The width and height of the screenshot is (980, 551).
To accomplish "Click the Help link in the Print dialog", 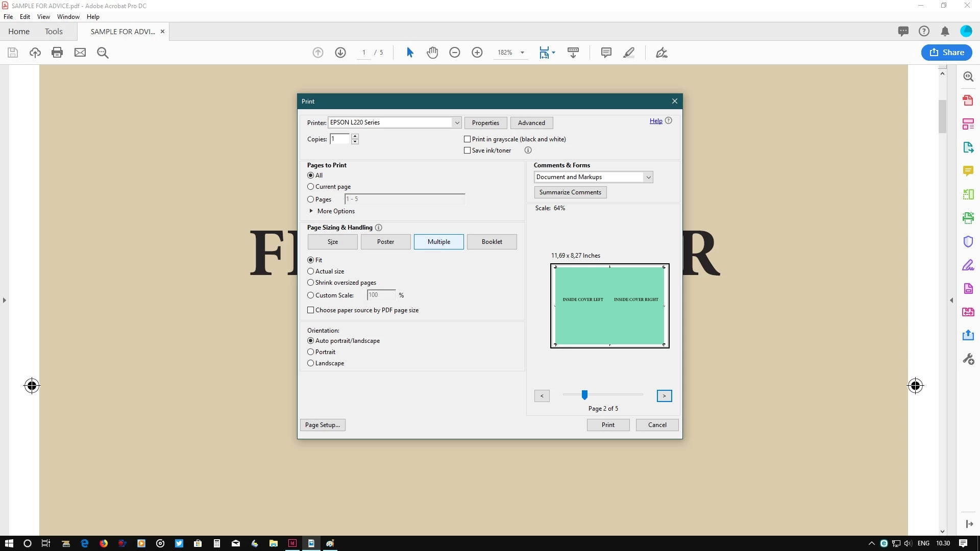I will (656, 121).
